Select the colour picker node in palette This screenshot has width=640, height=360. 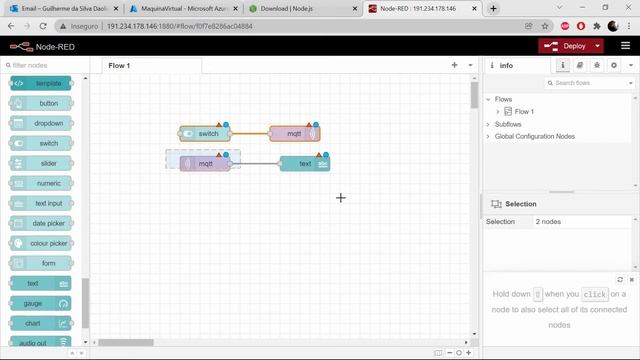(41, 243)
